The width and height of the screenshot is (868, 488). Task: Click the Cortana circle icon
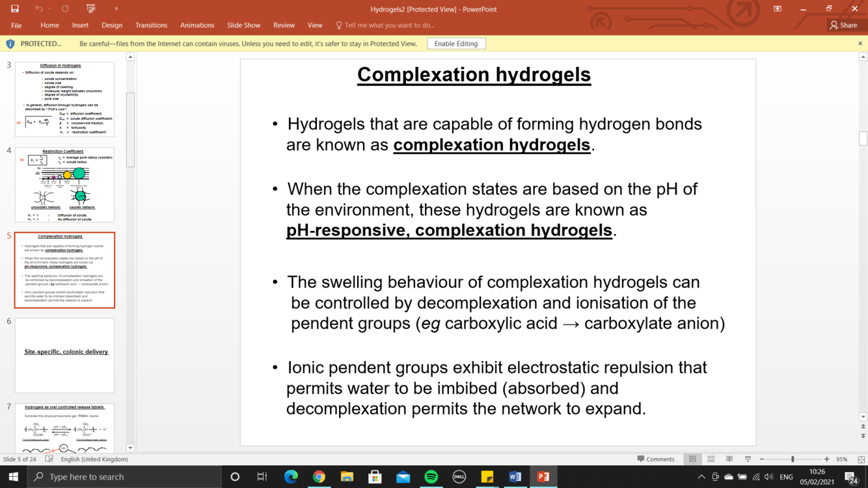pos(235,477)
